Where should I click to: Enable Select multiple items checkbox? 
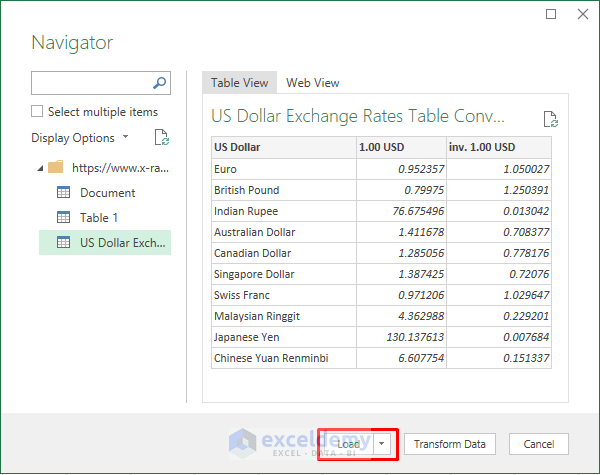[x=37, y=111]
